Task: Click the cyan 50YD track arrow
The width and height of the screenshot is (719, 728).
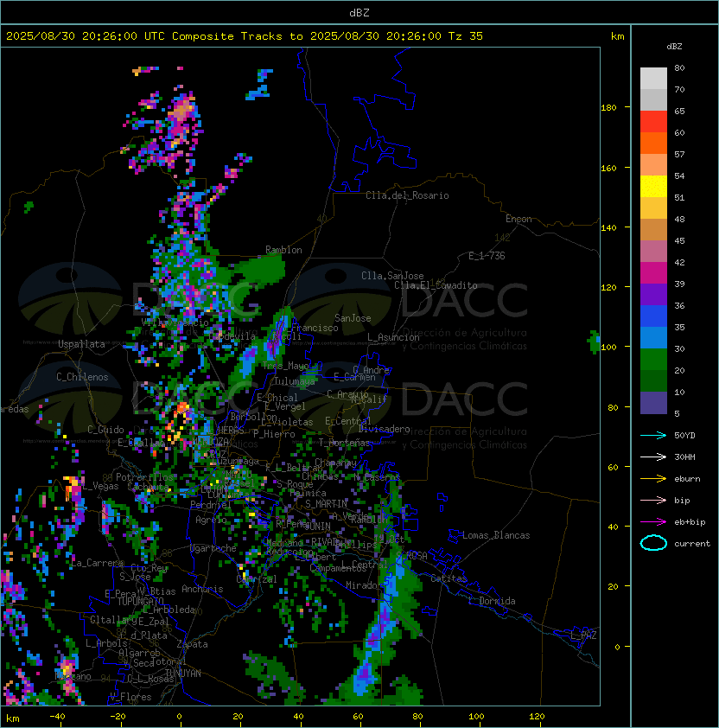Action: click(653, 435)
